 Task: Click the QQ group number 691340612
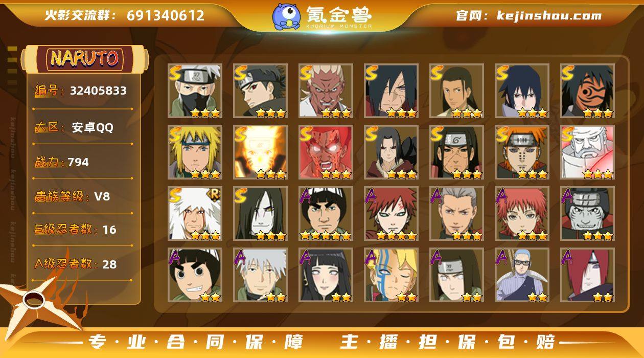[x=166, y=15]
